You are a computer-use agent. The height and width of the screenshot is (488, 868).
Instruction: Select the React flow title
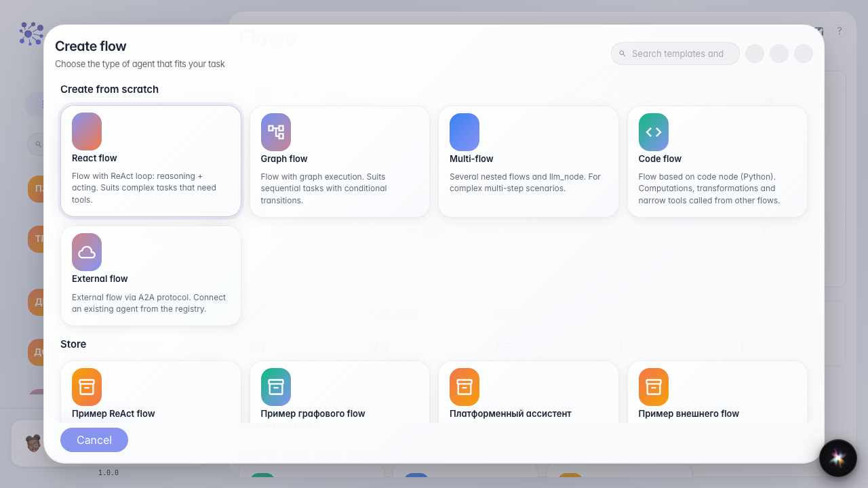(x=94, y=158)
